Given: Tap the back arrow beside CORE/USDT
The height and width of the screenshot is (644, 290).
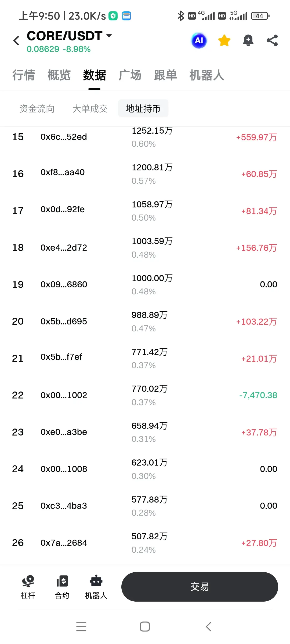Looking at the screenshot, I should click(16, 41).
